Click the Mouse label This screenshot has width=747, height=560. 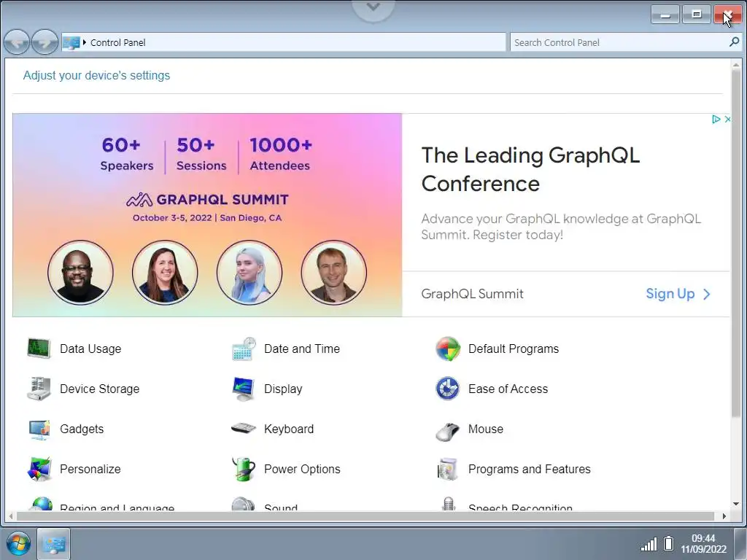coord(485,429)
